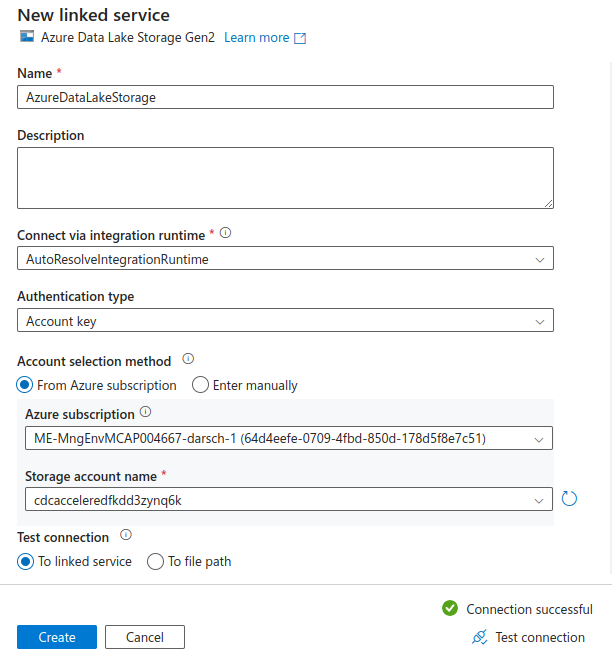Choose To file path test option
Screen dimensions: 612x660
[x=155, y=562]
